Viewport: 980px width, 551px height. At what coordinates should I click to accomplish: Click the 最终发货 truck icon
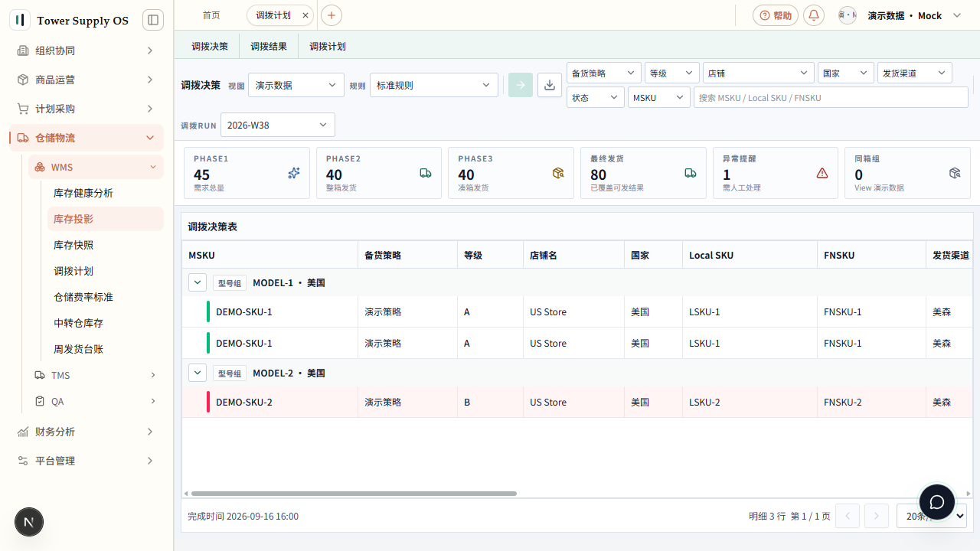click(x=691, y=174)
